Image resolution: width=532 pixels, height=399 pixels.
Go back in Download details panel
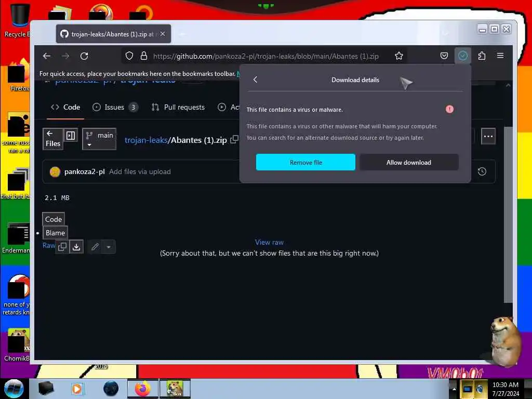[256, 79]
